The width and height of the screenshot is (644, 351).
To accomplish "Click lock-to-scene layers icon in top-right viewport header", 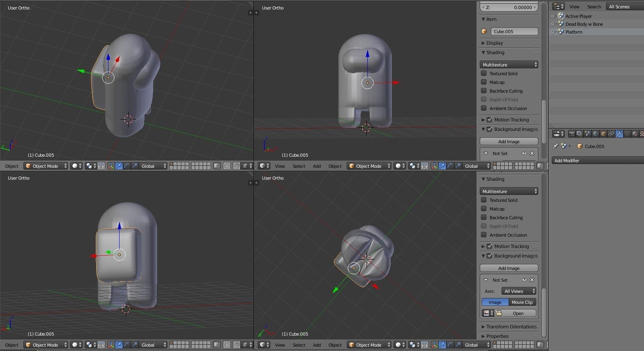I will coord(540,166).
